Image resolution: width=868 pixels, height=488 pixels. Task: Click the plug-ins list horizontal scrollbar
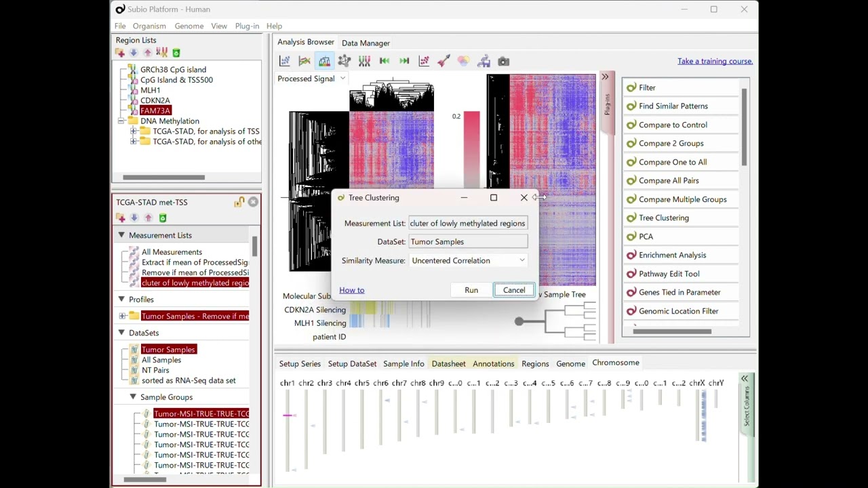click(x=673, y=331)
